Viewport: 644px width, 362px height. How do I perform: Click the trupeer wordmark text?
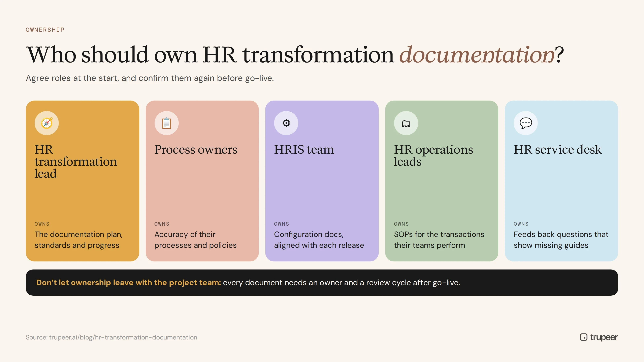pos(604,337)
